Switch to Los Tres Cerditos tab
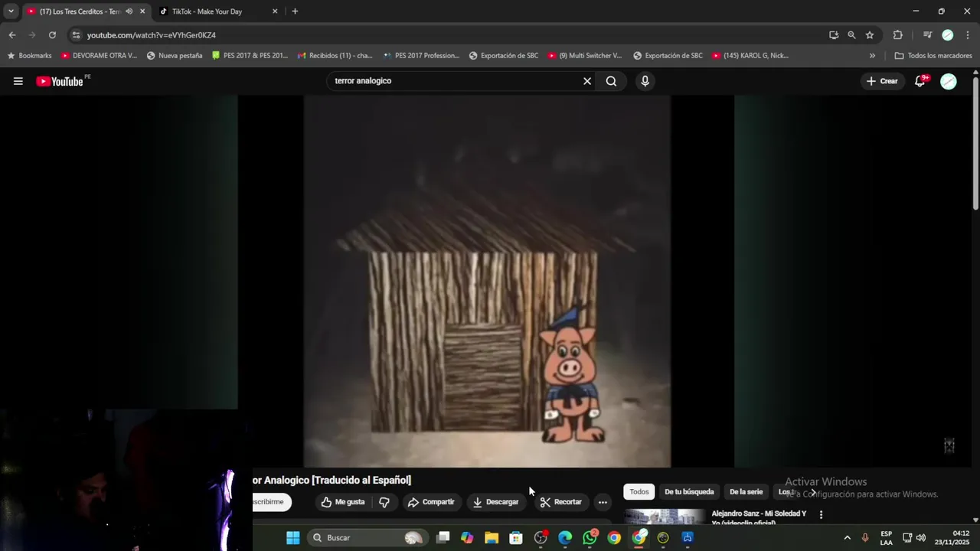980x551 pixels. coord(80,11)
